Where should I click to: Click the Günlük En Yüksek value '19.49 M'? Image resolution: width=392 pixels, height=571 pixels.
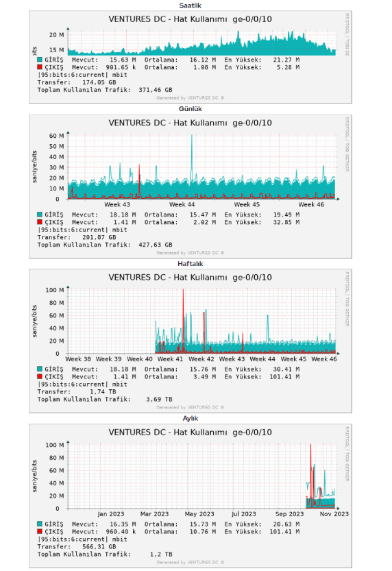tap(286, 215)
